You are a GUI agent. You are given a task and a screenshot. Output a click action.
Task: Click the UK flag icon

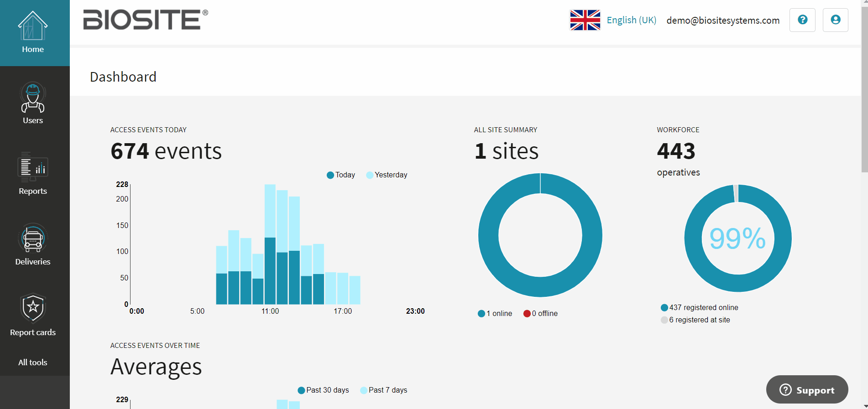pos(585,20)
